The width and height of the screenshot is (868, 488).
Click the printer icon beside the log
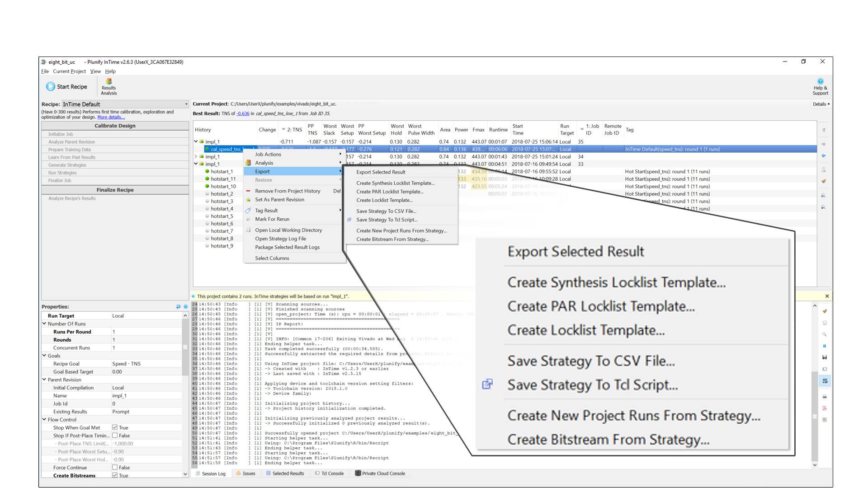(825, 397)
